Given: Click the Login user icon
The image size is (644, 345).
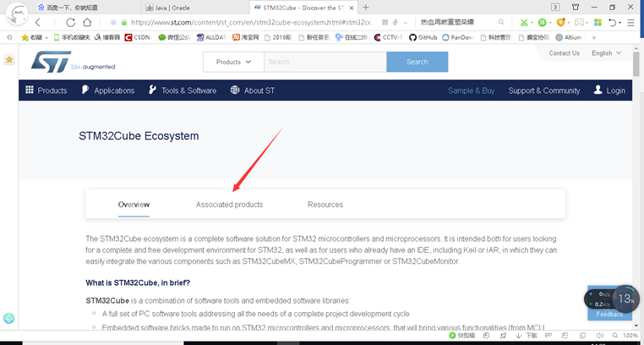Looking at the screenshot, I should point(598,90).
